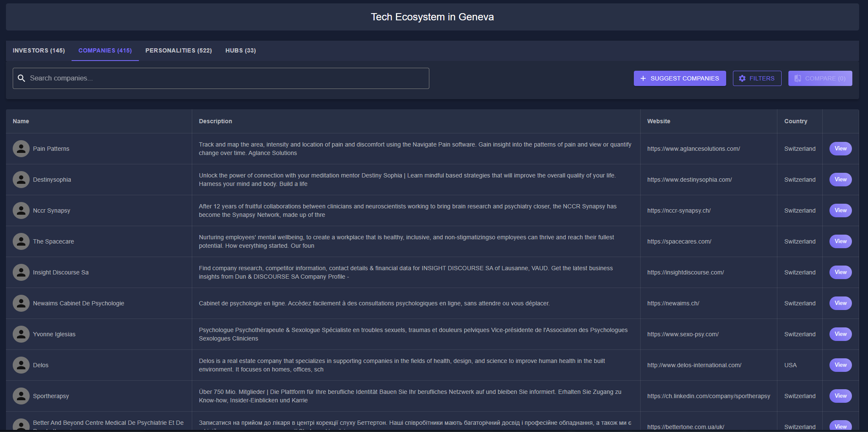
Task: Click the Insight Discourse Sa avatar icon
Action: coord(21,272)
